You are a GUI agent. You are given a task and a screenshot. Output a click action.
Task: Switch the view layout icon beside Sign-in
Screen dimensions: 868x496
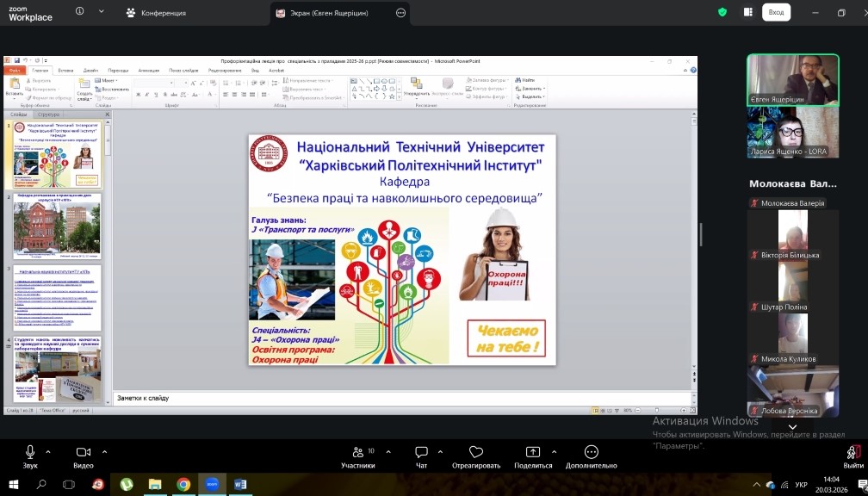pyautogui.click(x=747, y=12)
